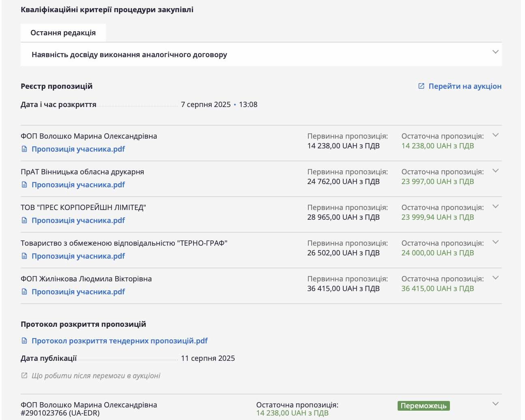The width and height of the screenshot is (525, 420).
Task: Follow Що робити після перемоги в аукціоні link
Action: 96,376
